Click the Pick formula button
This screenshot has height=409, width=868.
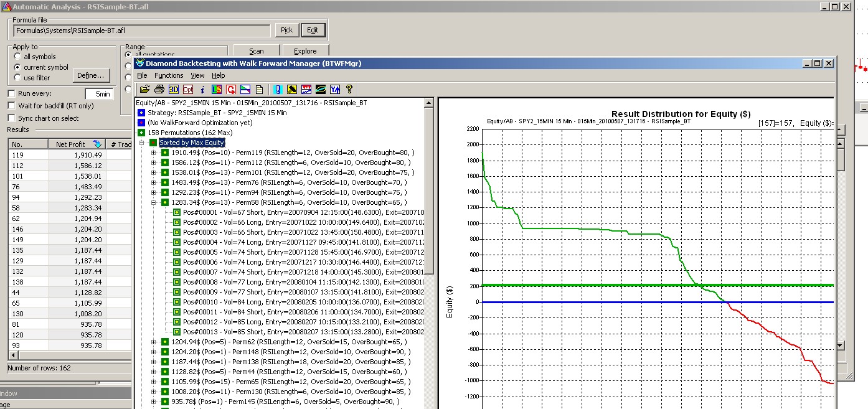pyautogui.click(x=286, y=30)
